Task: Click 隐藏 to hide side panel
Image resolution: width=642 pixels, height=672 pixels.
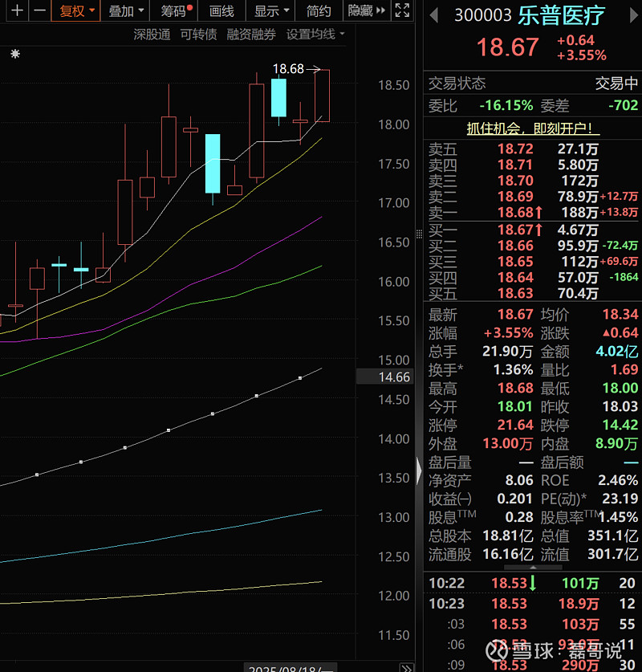Action: (367, 10)
